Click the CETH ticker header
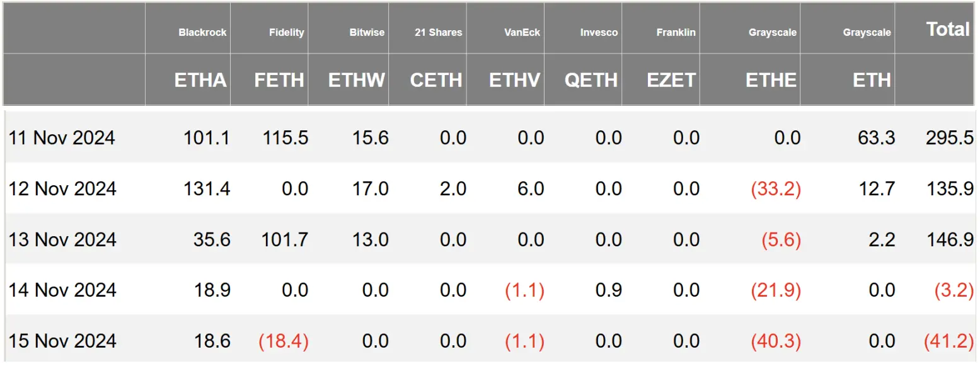Viewport: 980px width, 366px height. [435, 80]
